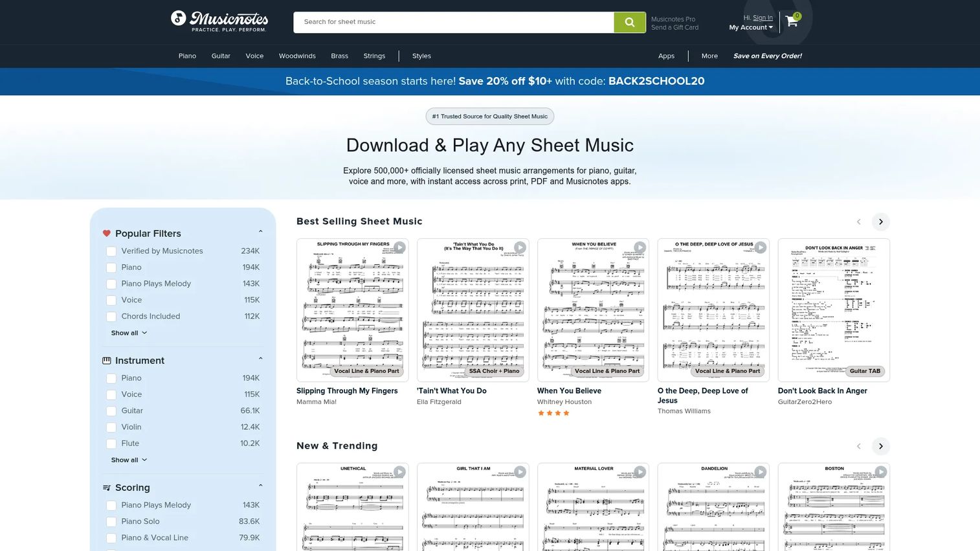Open the More menu item
This screenshot has width=980, height=551.
[709, 56]
